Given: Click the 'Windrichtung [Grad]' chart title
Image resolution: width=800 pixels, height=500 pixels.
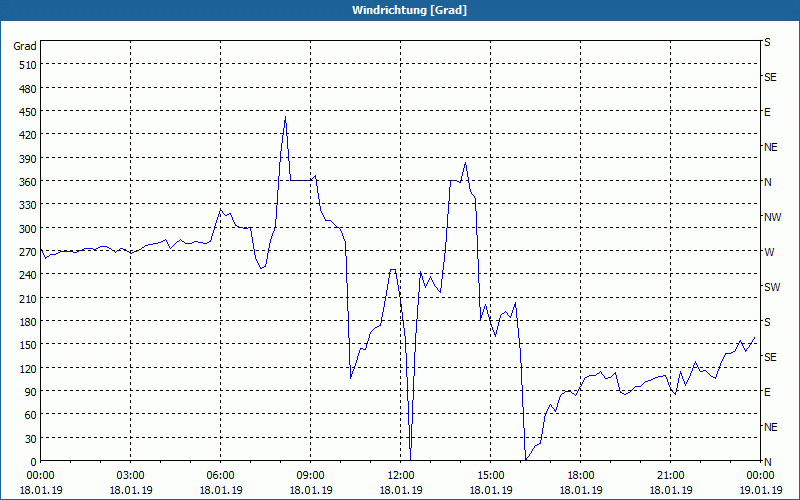Looking at the screenshot, I should pos(409,10).
